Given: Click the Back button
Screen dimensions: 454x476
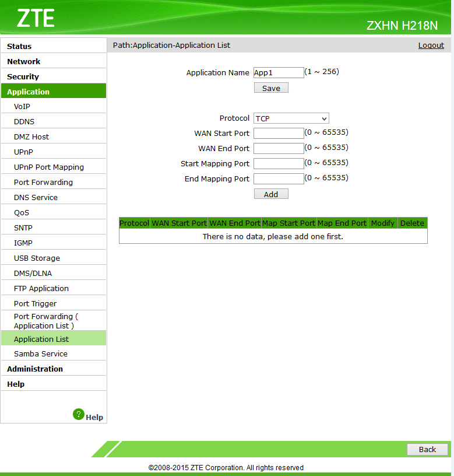Looking at the screenshot, I should [427, 449].
